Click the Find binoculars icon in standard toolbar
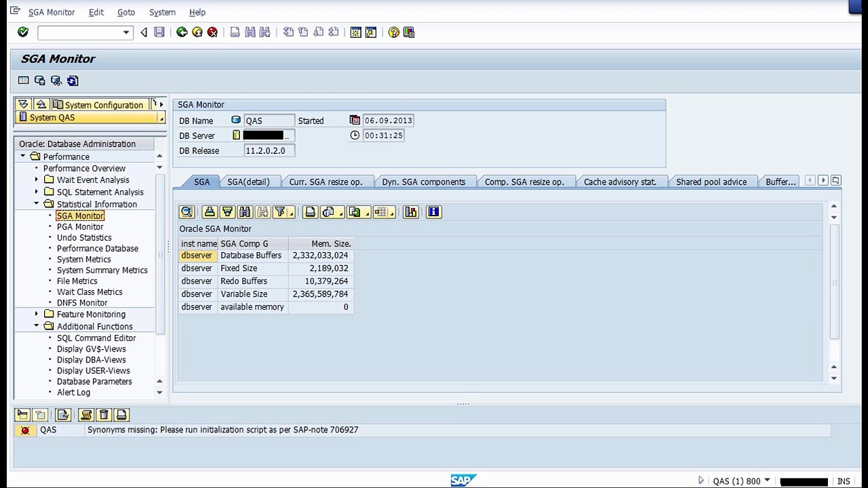 (250, 32)
